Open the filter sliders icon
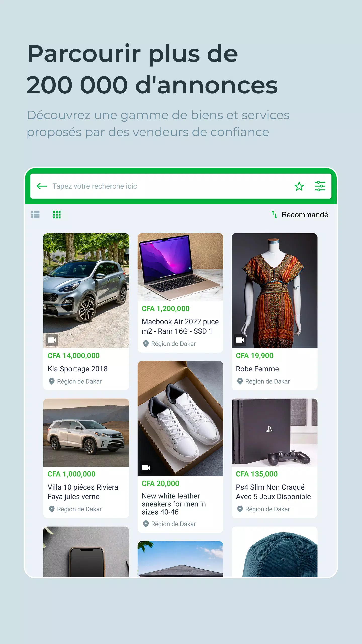The width and height of the screenshot is (362, 644). 320,186
